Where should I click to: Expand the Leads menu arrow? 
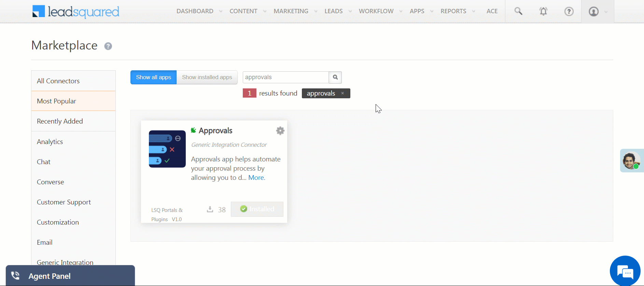point(350,11)
